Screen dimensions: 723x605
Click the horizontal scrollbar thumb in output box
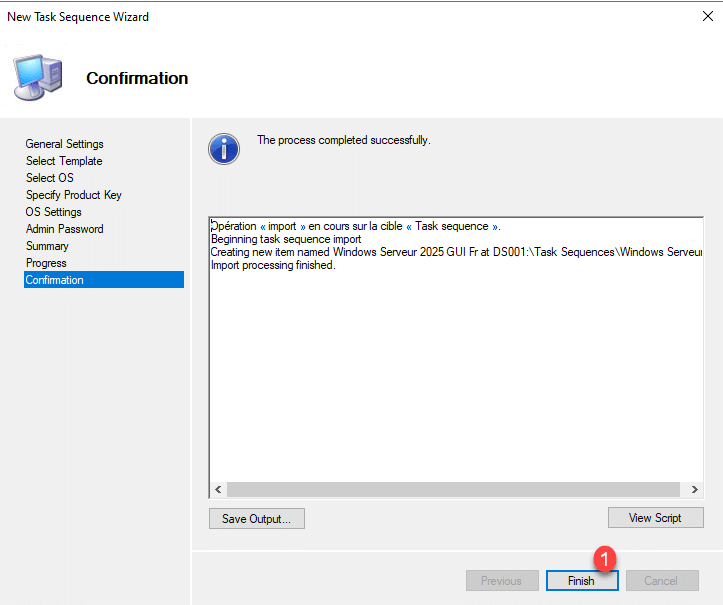pos(450,489)
